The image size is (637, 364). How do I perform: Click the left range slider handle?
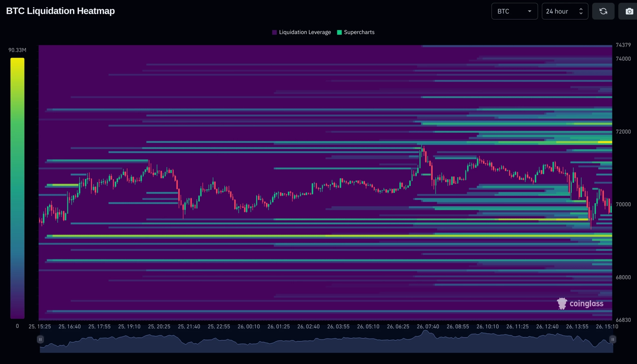tap(40, 339)
